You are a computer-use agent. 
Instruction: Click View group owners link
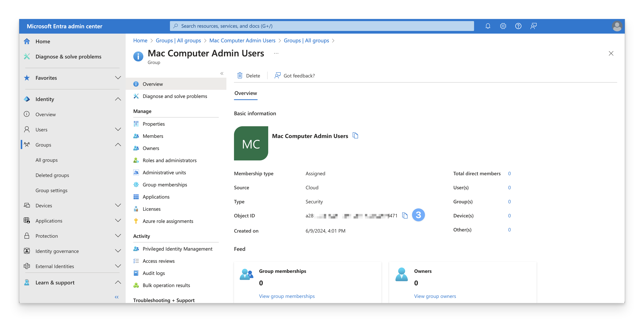pyautogui.click(x=435, y=296)
